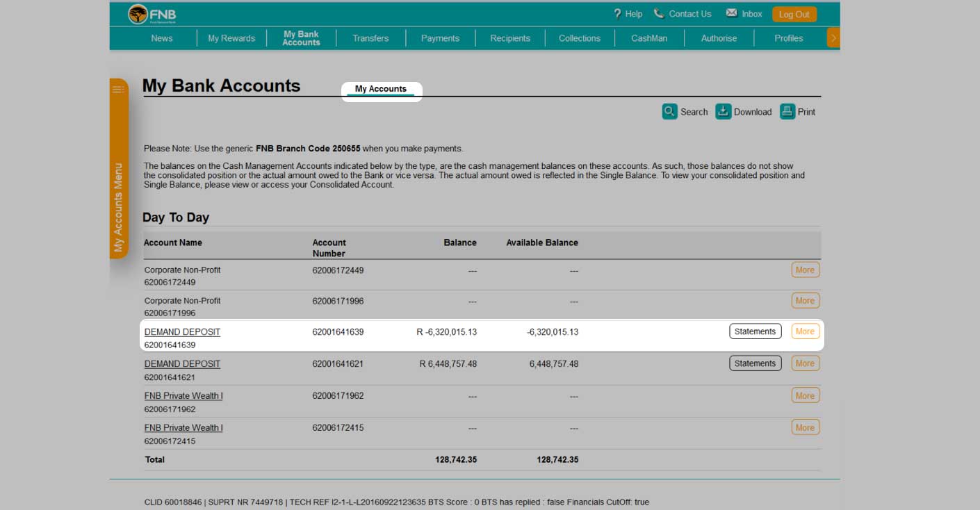Click FNB Branch Code 250655 text
Screen dimensions: 980x510
[308, 149]
